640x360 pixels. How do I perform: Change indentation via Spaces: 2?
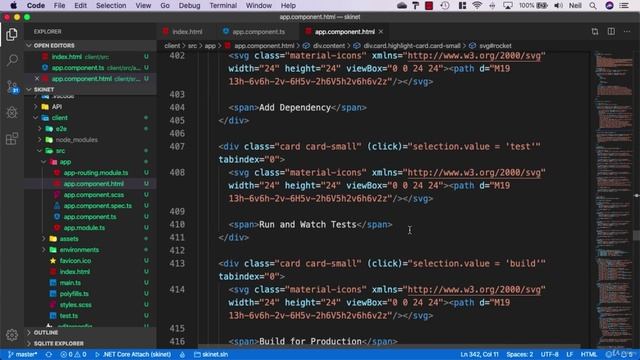click(520, 354)
